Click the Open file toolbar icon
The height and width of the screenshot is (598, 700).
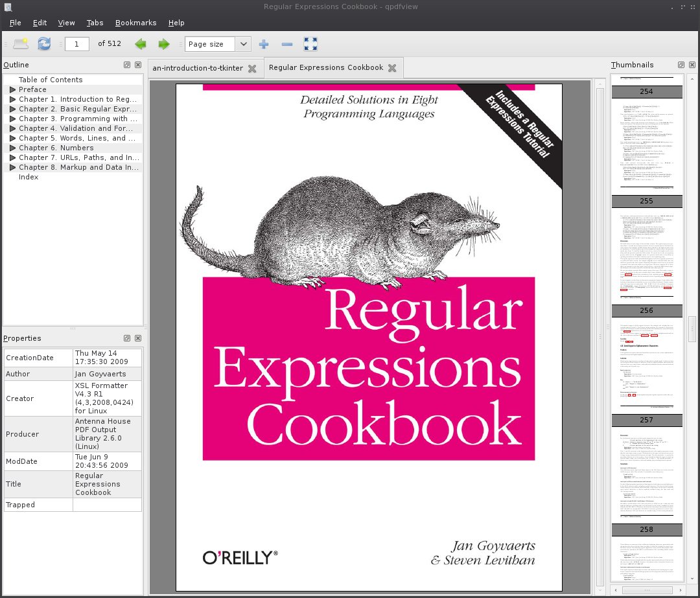point(21,44)
